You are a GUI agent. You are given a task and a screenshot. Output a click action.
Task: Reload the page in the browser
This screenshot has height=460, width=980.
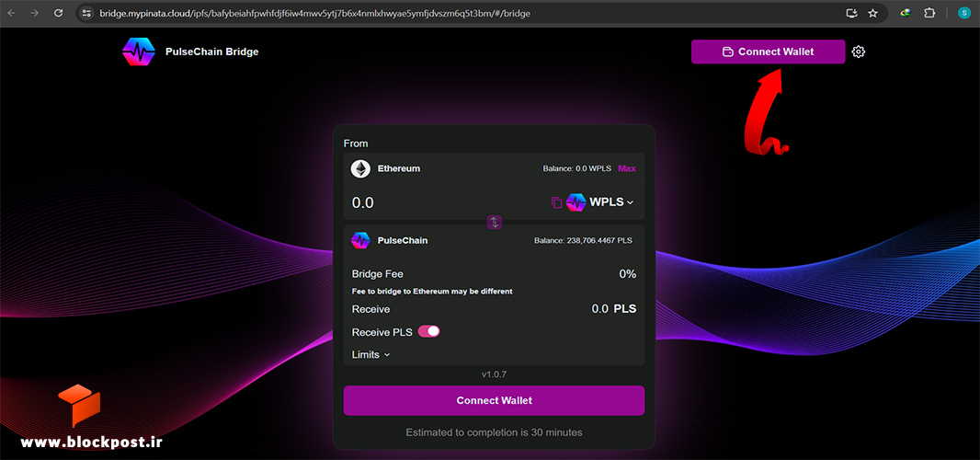[58, 13]
